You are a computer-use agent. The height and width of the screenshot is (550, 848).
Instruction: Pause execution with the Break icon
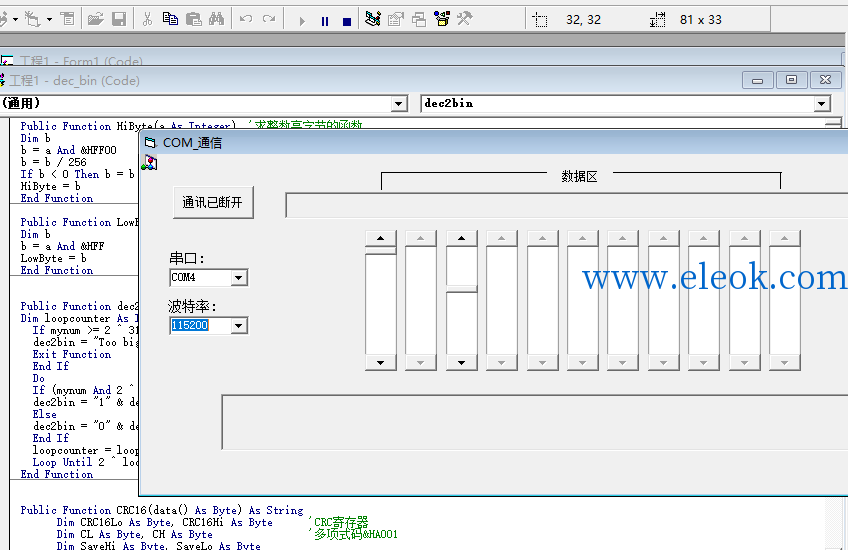click(x=324, y=21)
